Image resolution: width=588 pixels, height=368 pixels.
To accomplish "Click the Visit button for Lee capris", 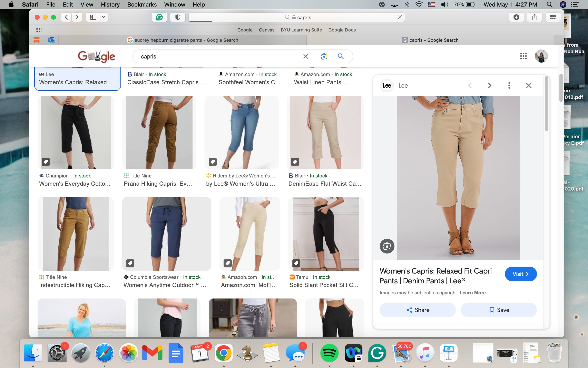I will point(521,274).
